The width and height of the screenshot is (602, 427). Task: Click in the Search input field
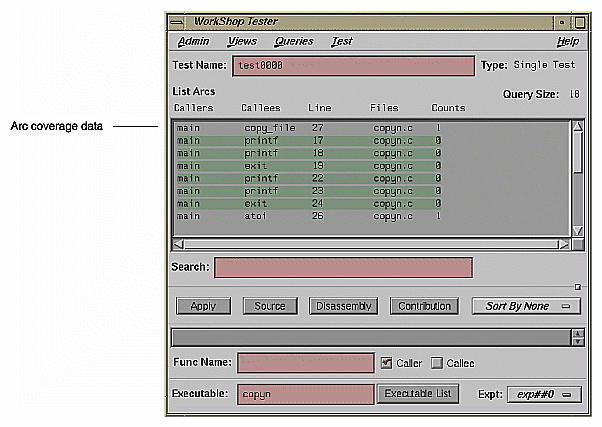[x=343, y=268]
